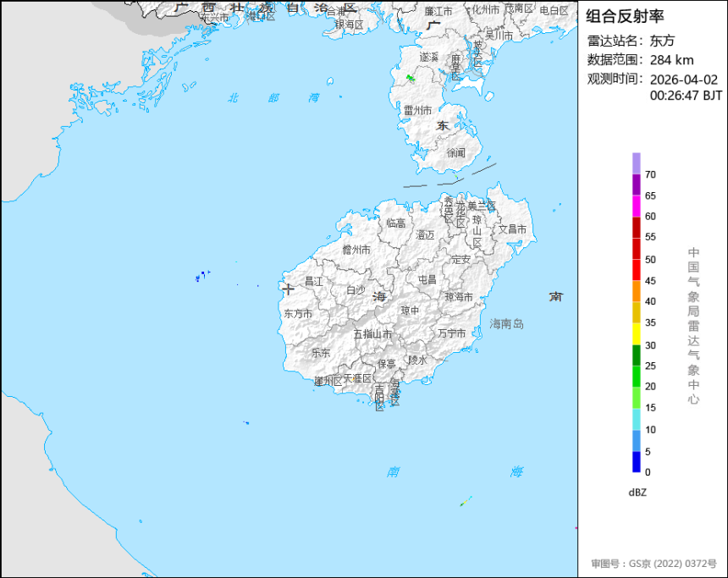
Task: Pick the dark blue 0–5 dBZ legend swatch
Action: [x=636, y=462]
